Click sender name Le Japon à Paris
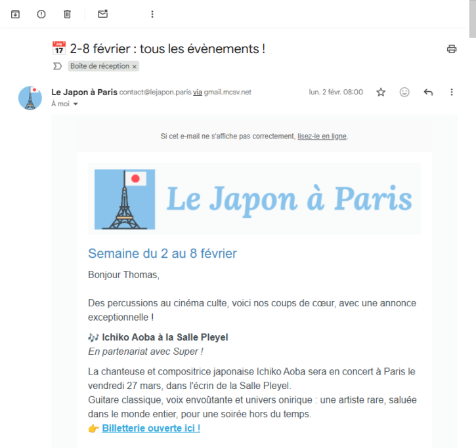This screenshot has width=476, height=448. [x=84, y=92]
